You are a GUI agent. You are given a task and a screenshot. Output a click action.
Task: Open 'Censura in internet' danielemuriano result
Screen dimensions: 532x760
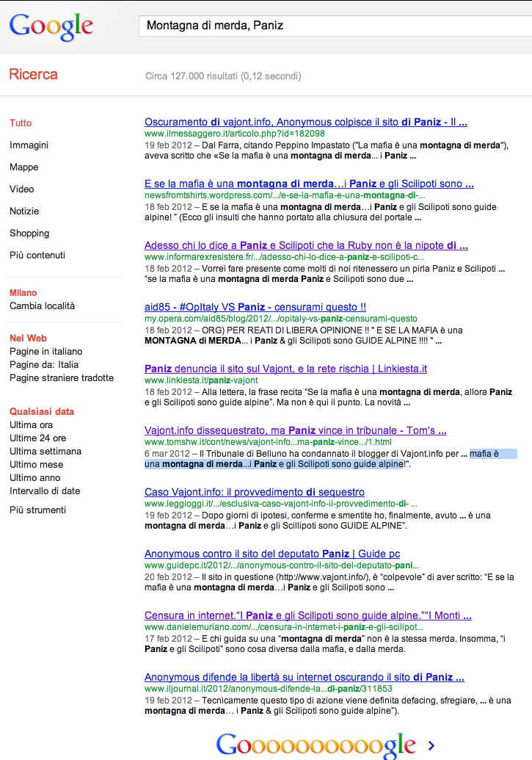click(x=308, y=615)
